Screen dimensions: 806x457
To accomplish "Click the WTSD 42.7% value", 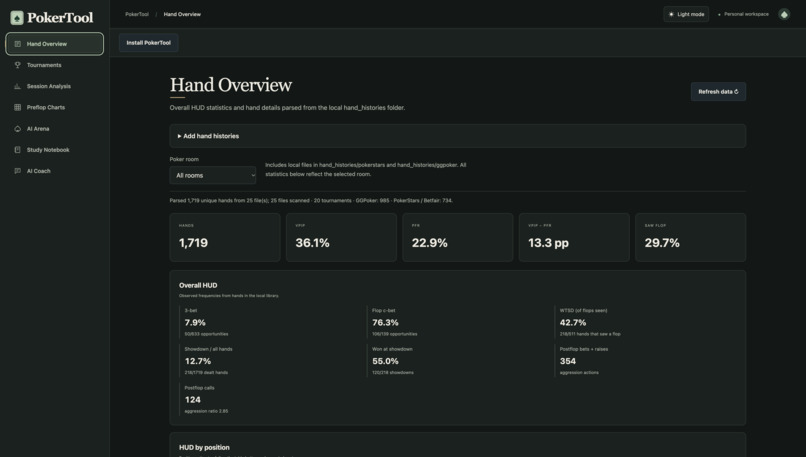I will [573, 322].
